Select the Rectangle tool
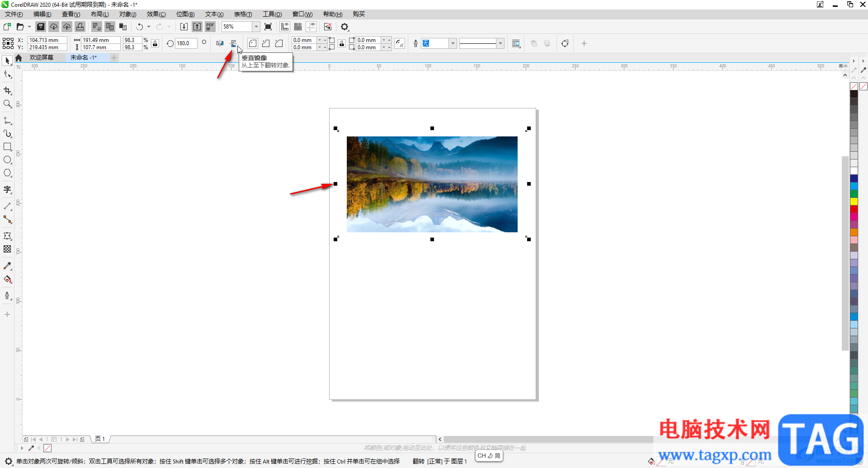The image size is (868, 468). point(7,147)
